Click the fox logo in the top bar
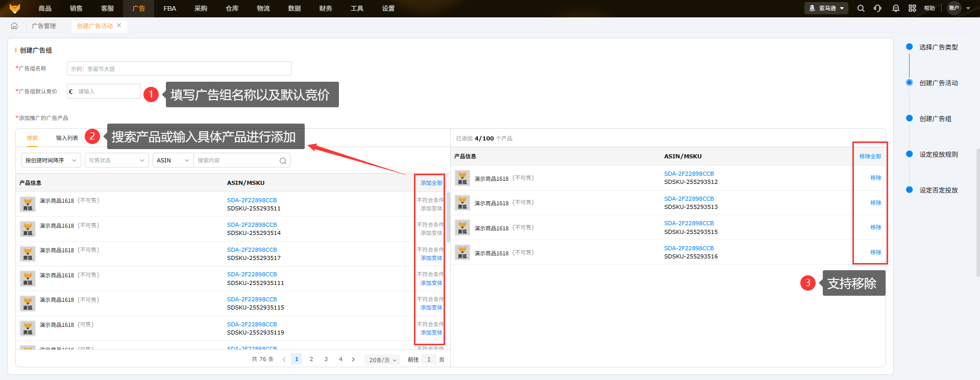Screen dimensions: 980x380 pyautogui.click(x=15, y=8)
